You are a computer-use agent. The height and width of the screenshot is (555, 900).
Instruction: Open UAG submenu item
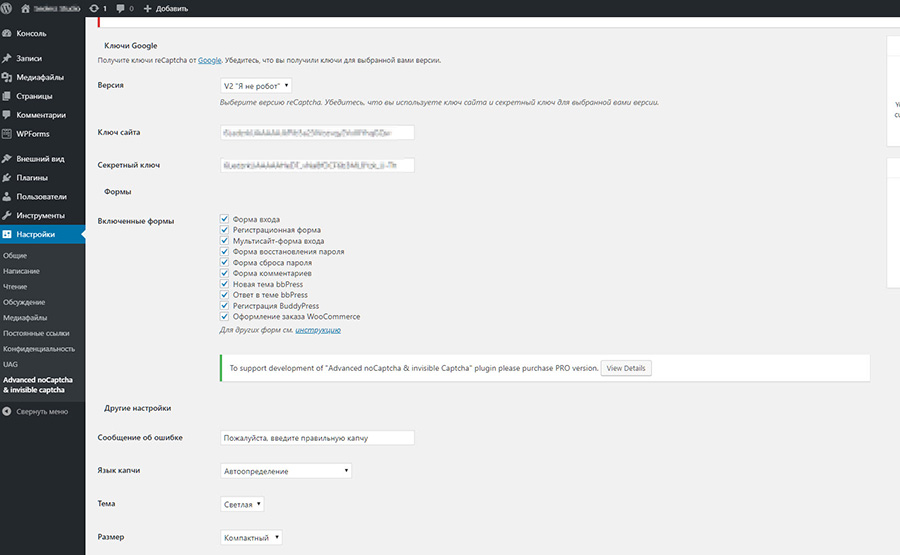click(10, 364)
